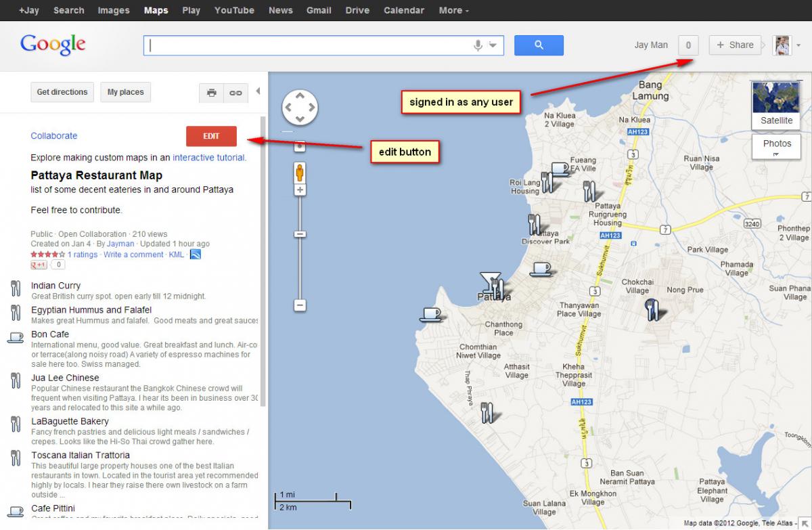
Task: Select Egyptian Hummus and Falafel entry
Action: (91, 310)
